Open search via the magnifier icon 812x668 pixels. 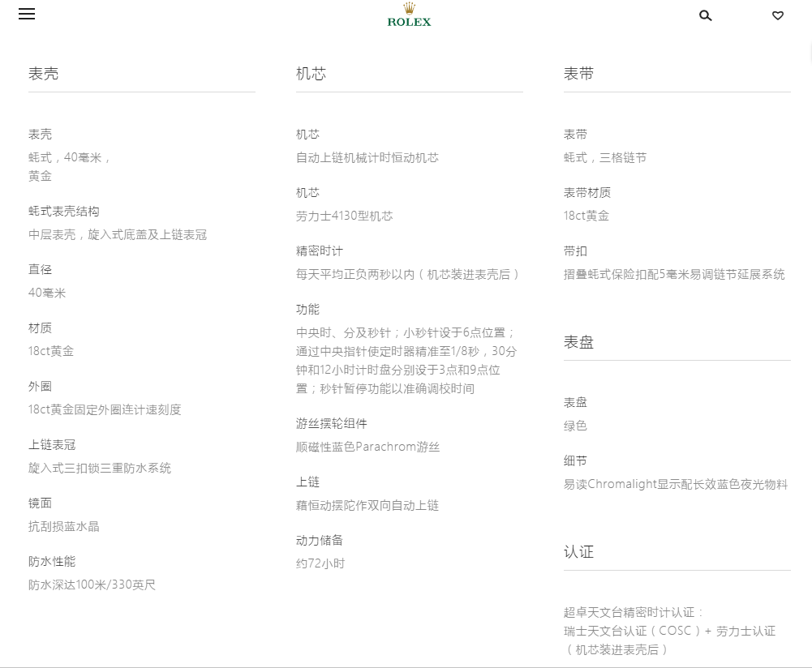coord(705,15)
